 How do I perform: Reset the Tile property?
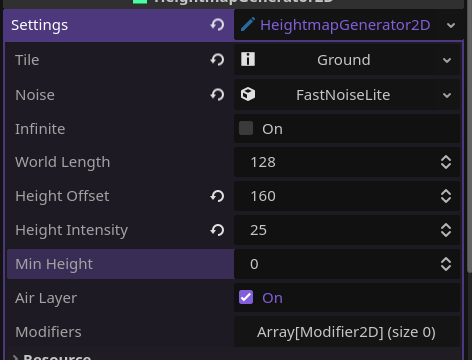(217, 60)
